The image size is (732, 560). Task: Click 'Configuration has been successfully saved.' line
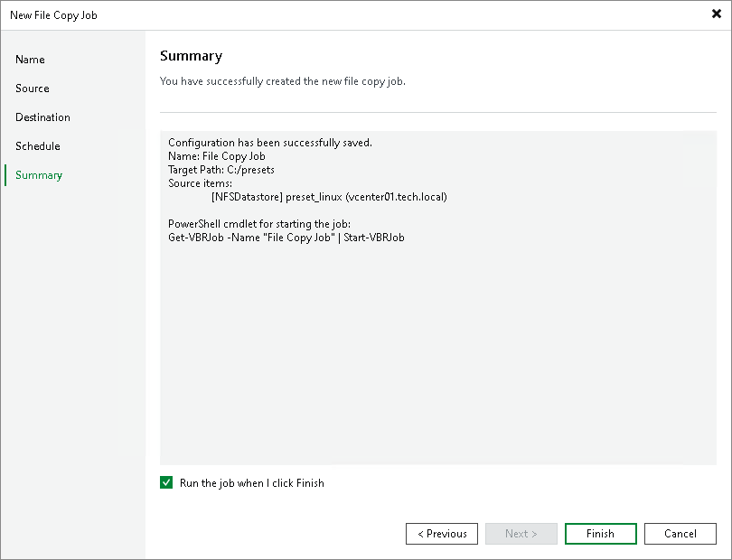pyautogui.click(x=270, y=143)
